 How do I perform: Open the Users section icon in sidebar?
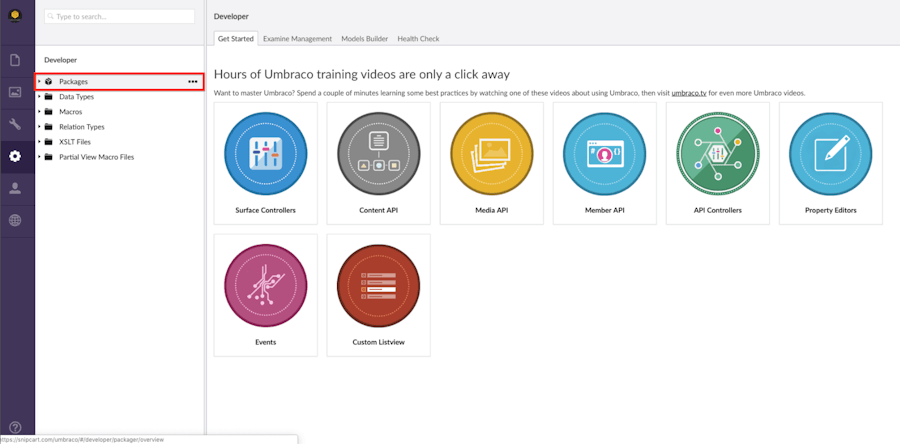pyautogui.click(x=15, y=188)
